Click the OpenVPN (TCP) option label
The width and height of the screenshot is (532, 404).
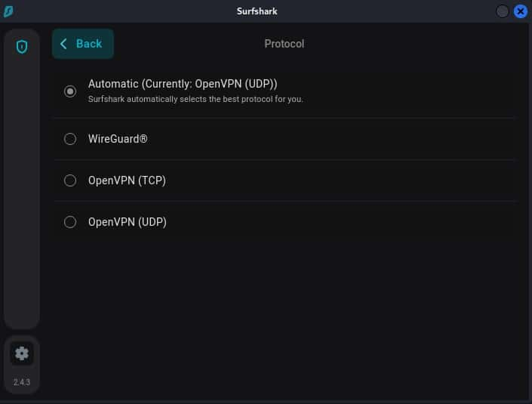pos(127,180)
